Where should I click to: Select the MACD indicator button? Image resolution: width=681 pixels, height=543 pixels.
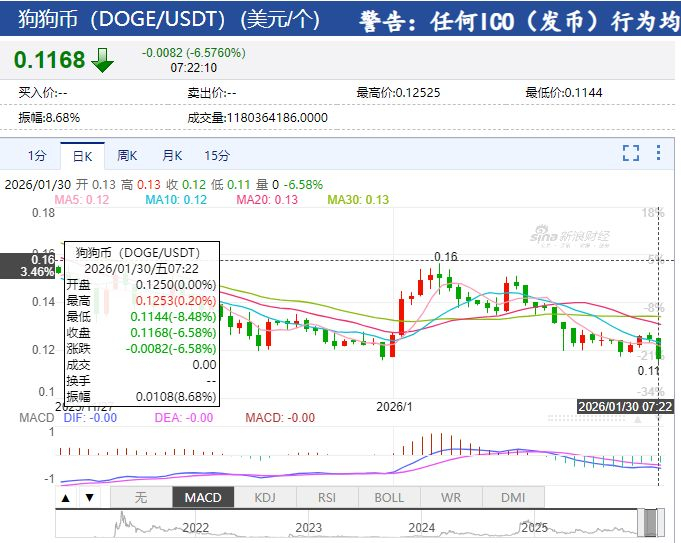pos(203,497)
